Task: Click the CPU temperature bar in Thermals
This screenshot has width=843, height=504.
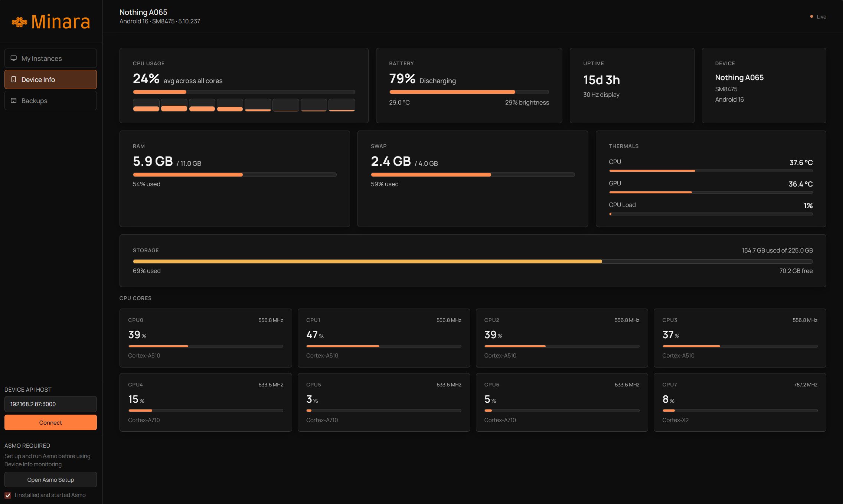Action: [x=711, y=171]
